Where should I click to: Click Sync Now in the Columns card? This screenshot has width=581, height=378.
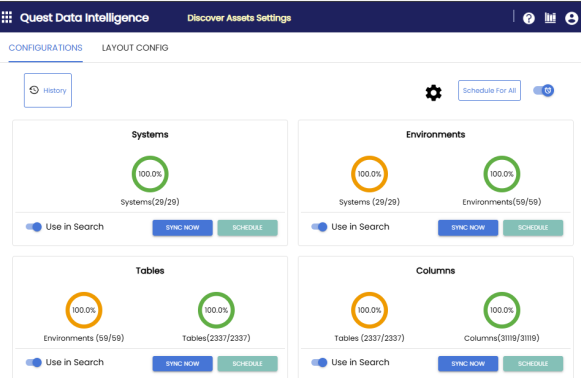pyautogui.click(x=468, y=364)
